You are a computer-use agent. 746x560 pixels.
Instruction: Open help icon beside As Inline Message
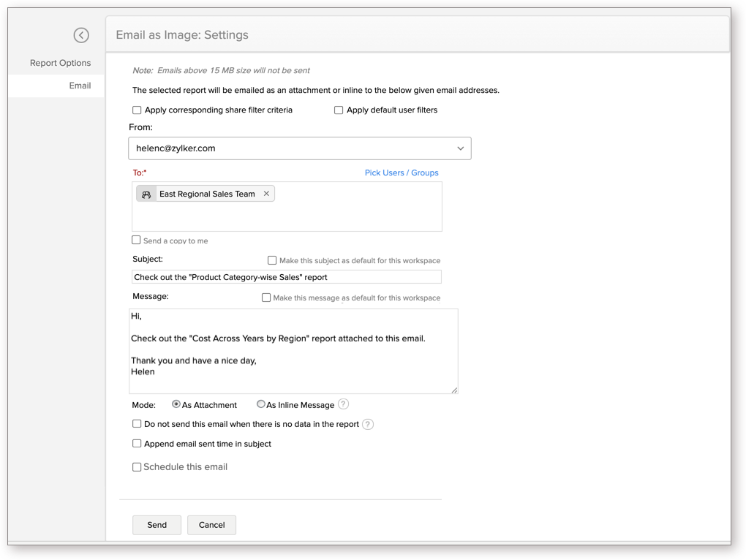[343, 404]
